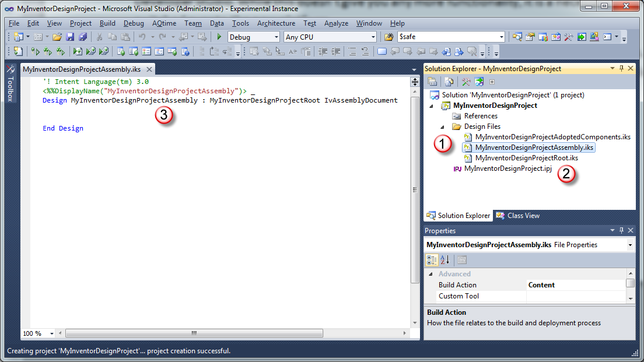644x362 pixels.
Task: Click the Save All icon
Action: click(83, 37)
